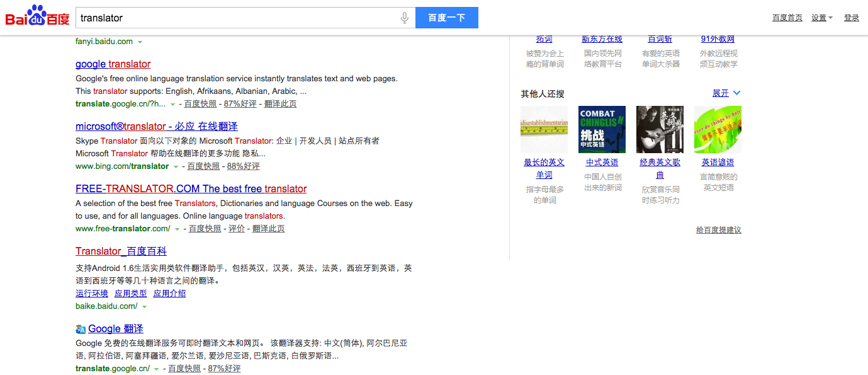Expand arrow next to fanyi.baidu.com
Viewport: 868px width, 375px height.
point(140,42)
